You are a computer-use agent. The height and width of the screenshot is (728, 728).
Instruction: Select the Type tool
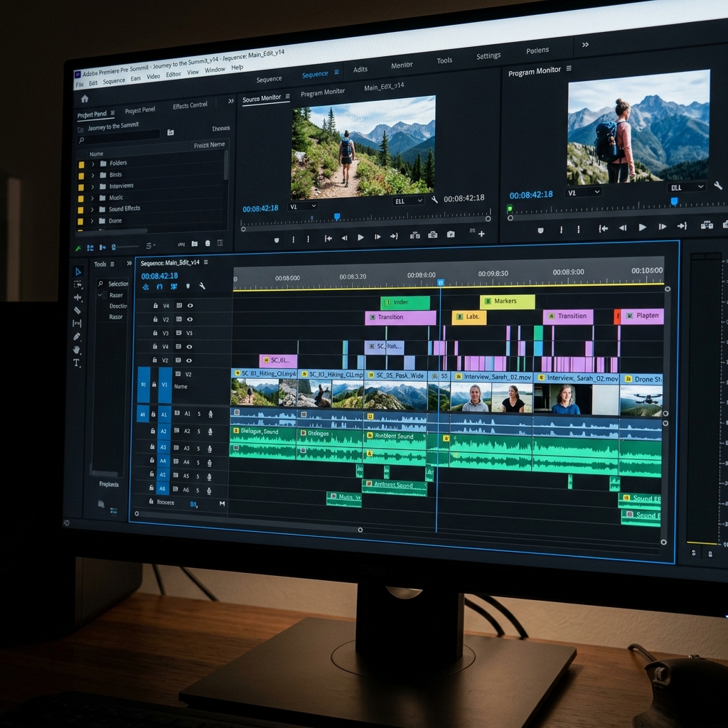coord(77,363)
